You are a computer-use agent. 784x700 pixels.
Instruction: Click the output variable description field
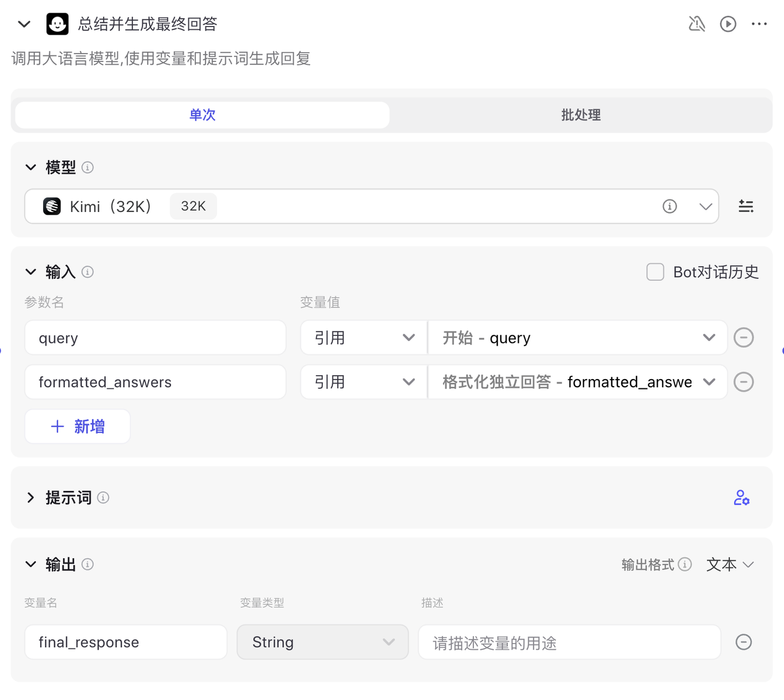tap(569, 642)
